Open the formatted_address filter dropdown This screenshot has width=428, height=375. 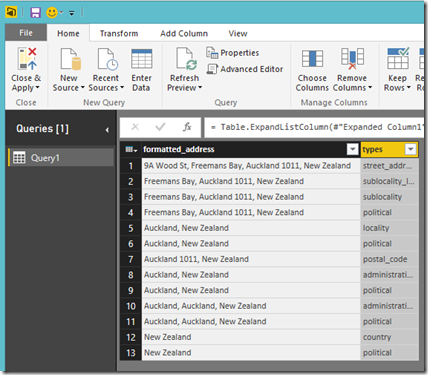tap(352, 149)
